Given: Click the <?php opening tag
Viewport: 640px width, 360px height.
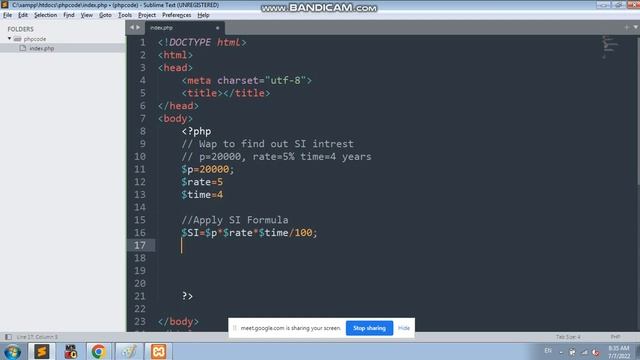Looking at the screenshot, I should (x=196, y=131).
